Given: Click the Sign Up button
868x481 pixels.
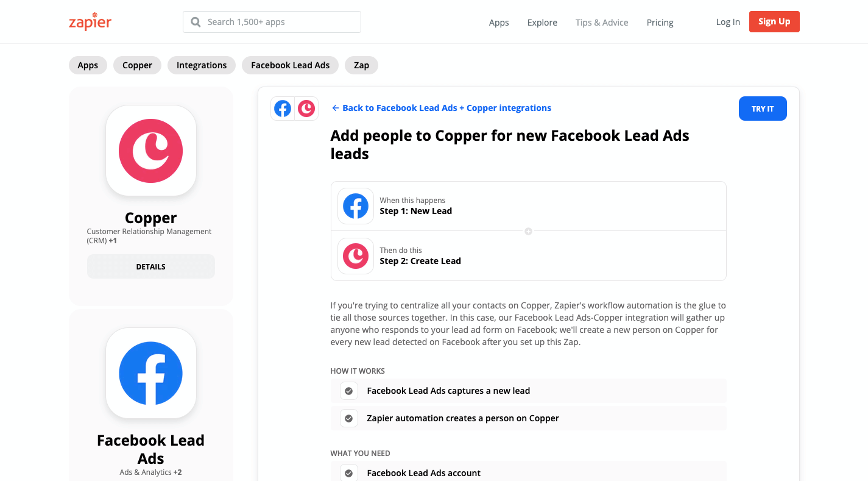Looking at the screenshot, I should (x=774, y=21).
